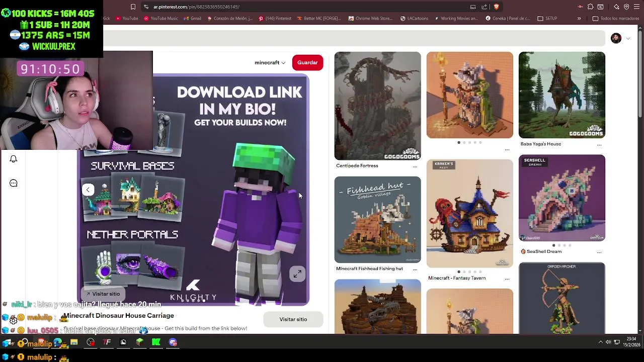This screenshot has width=644, height=362.
Task: Open the Gmail bookmark
Action: coord(192,19)
